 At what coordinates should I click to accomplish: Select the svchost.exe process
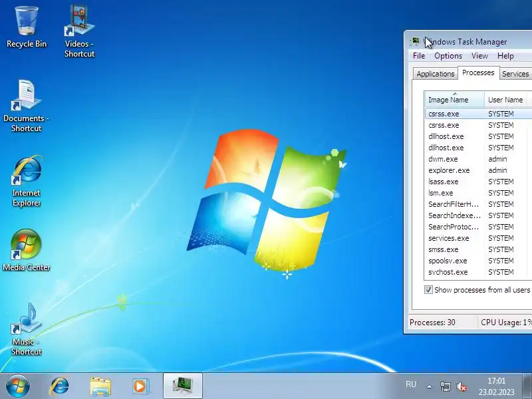click(478, 272)
